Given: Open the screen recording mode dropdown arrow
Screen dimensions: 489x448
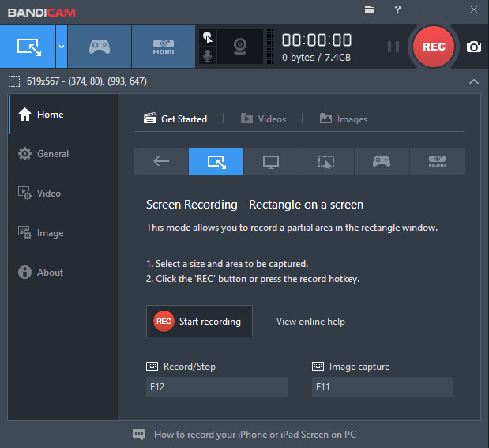Looking at the screenshot, I should [x=62, y=47].
